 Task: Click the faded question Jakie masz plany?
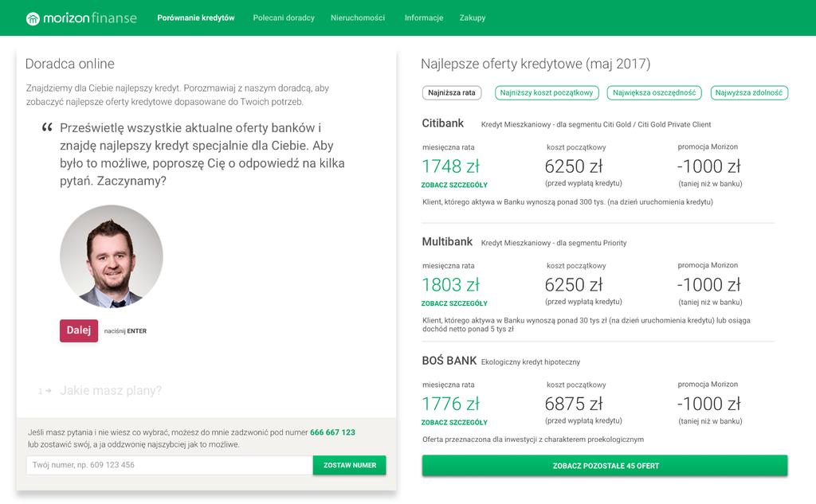[111, 390]
